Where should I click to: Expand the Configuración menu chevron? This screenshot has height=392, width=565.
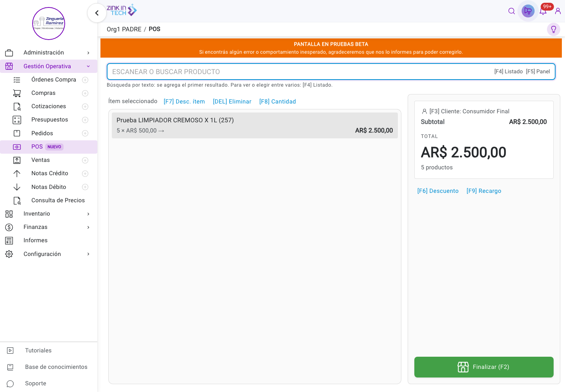(x=88, y=254)
